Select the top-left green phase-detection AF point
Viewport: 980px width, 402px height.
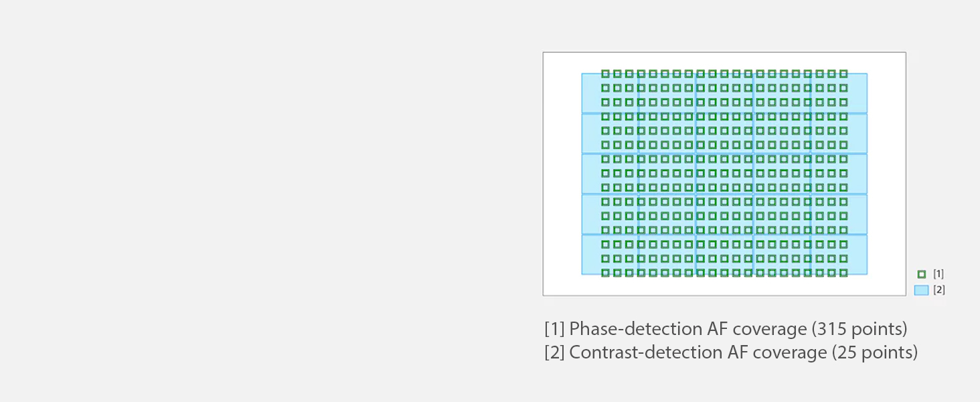605,74
